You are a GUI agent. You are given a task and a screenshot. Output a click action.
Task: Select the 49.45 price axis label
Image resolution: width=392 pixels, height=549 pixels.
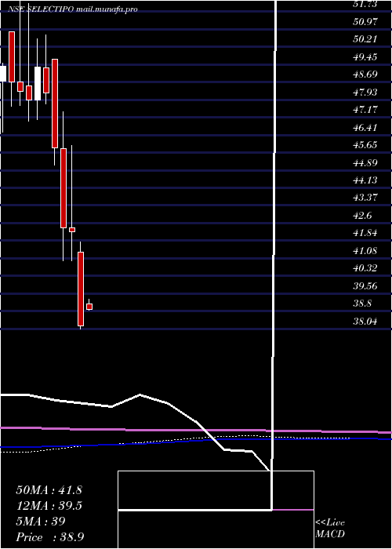(365, 56)
